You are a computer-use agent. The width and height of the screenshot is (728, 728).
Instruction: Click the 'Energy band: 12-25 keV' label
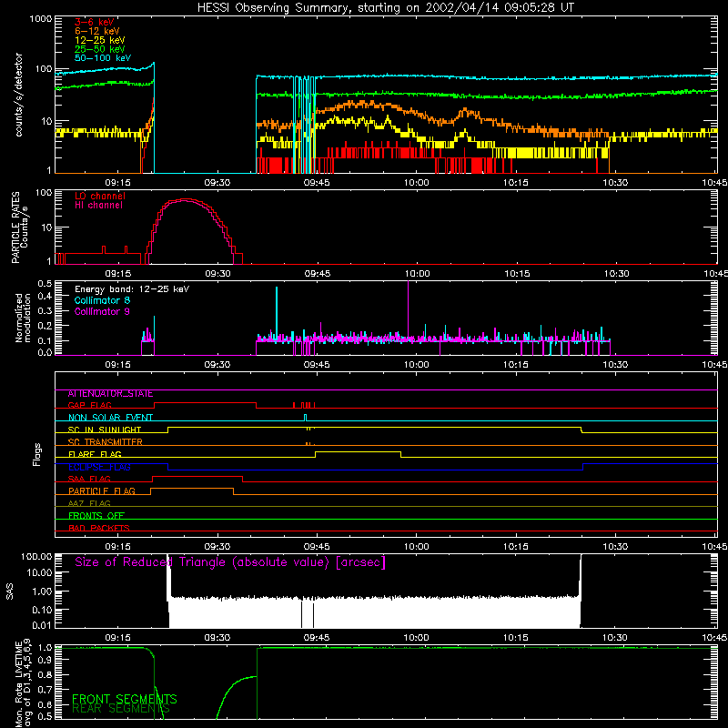(132, 289)
